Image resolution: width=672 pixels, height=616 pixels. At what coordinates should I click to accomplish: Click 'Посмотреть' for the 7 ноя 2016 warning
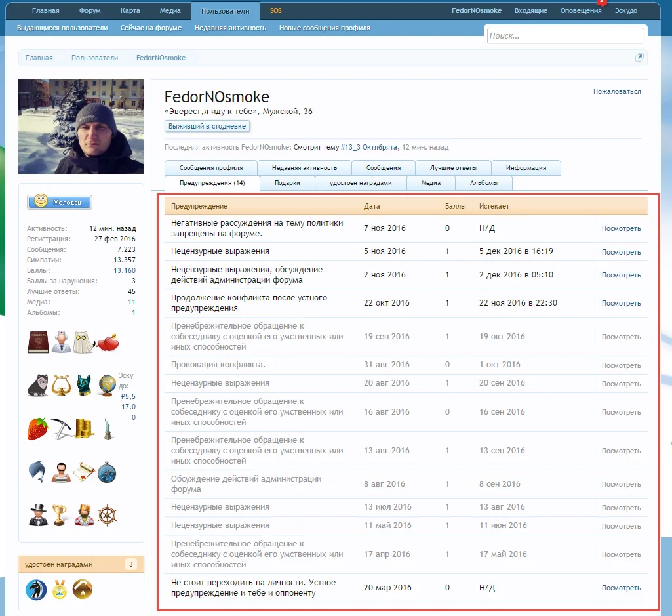621,229
